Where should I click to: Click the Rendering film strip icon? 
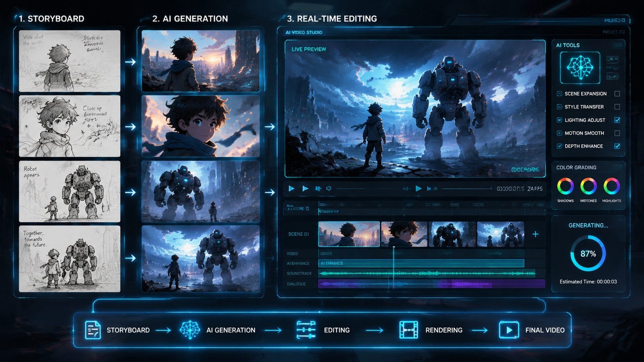click(409, 330)
